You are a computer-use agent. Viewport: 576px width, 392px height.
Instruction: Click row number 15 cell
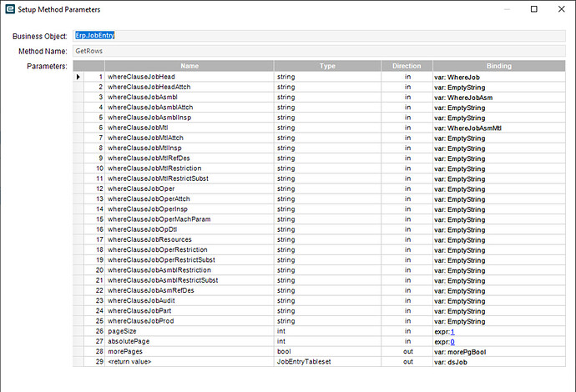94,219
